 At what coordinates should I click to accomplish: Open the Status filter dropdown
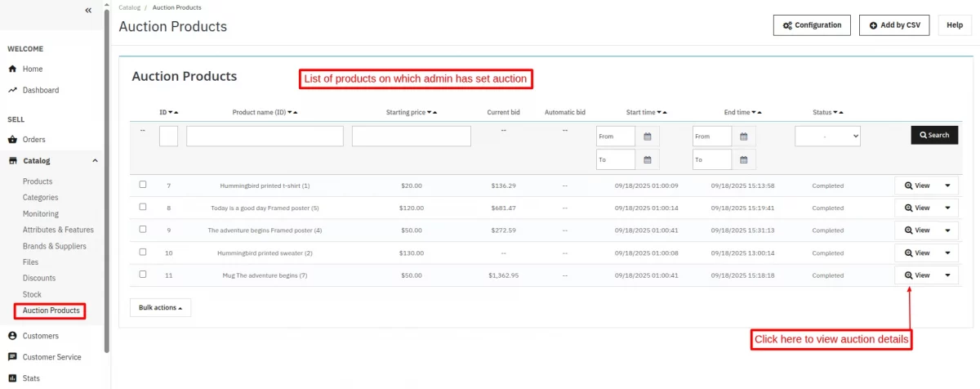pyautogui.click(x=827, y=136)
